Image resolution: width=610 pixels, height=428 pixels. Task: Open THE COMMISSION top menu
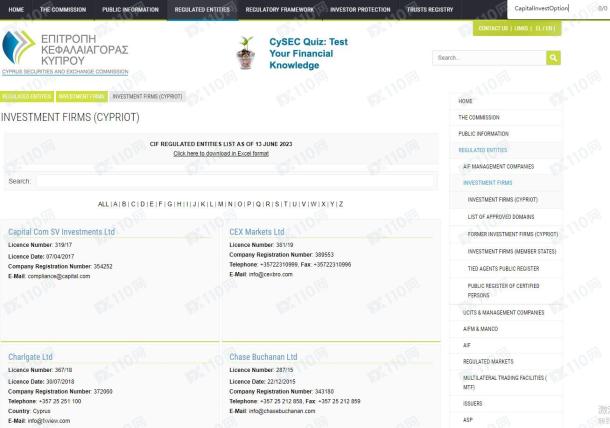[63, 9]
